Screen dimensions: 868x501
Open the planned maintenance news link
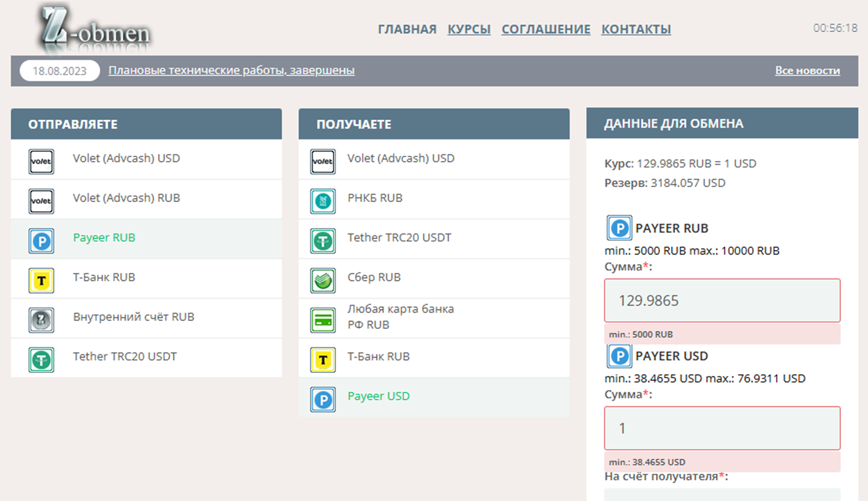click(x=231, y=71)
